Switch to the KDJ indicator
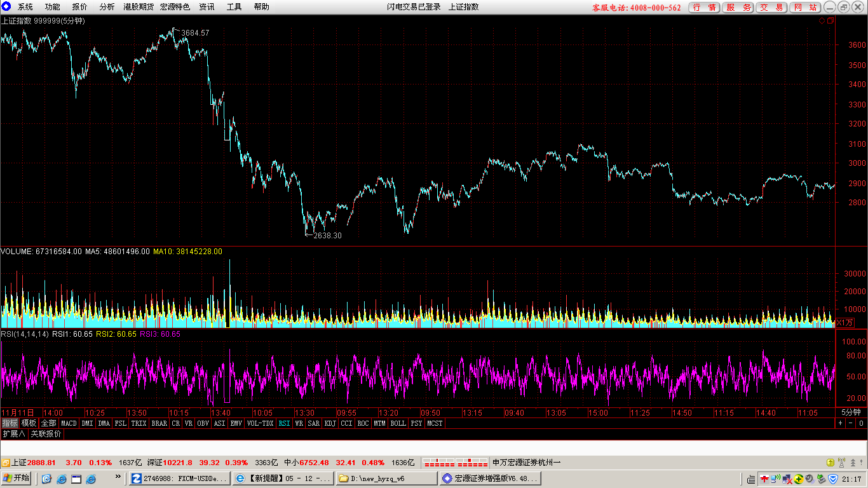The image size is (868, 488). pyautogui.click(x=330, y=423)
